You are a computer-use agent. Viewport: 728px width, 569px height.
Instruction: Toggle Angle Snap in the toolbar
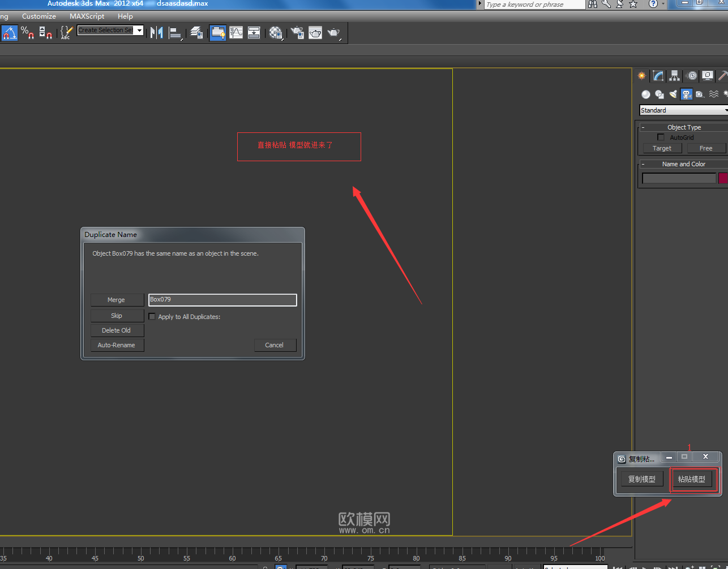click(x=10, y=33)
